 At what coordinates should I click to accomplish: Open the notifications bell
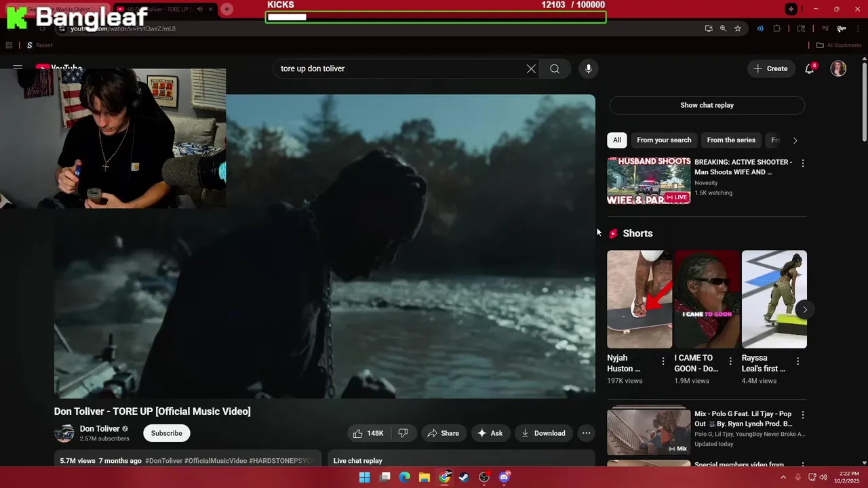tap(810, 68)
